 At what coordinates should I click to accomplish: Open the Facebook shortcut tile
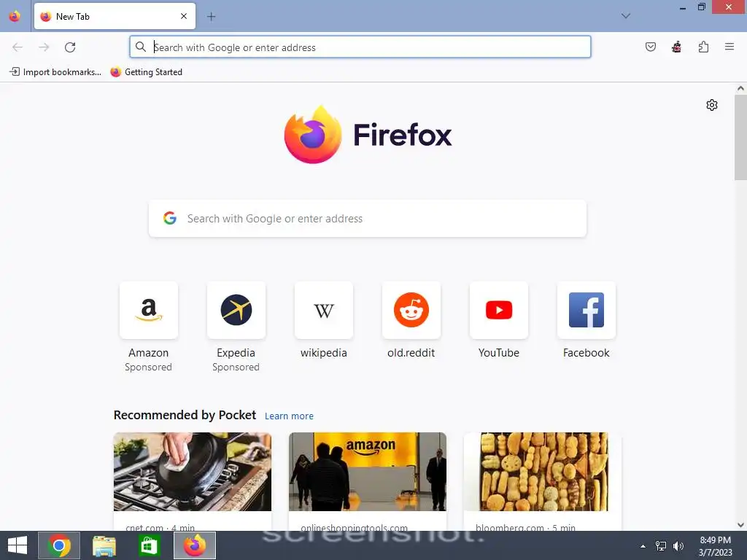point(586,311)
